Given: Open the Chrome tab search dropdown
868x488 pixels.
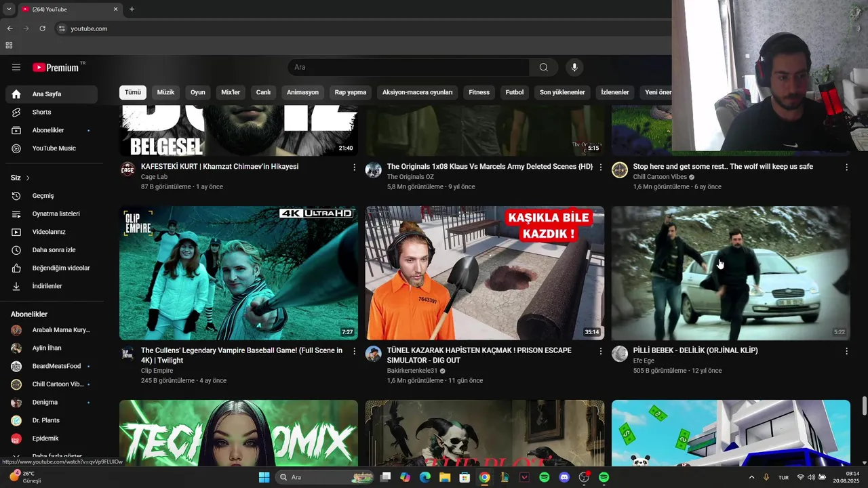Looking at the screenshot, I should pyautogui.click(x=9, y=9).
